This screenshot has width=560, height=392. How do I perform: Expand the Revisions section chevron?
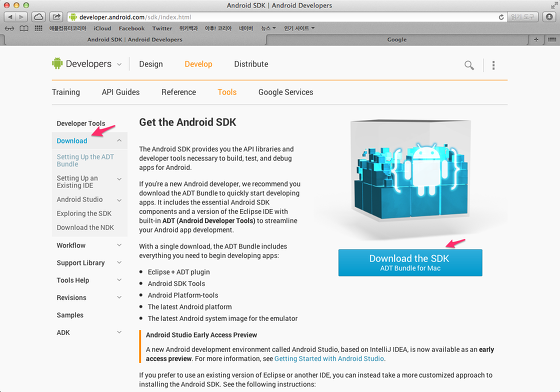119,297
